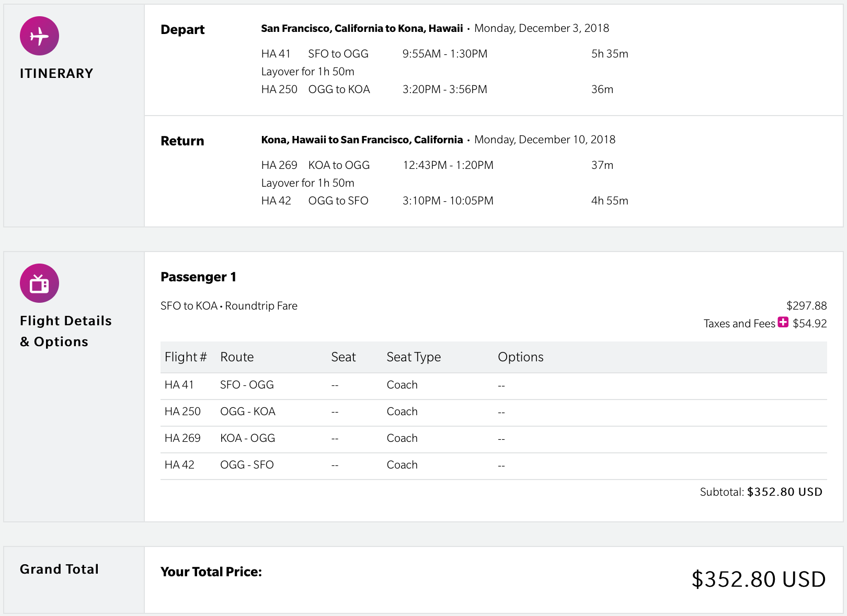Click the Flight Details TV icon
The height and width of the screenshot is (616, 847).
click(x=39, y=283)
